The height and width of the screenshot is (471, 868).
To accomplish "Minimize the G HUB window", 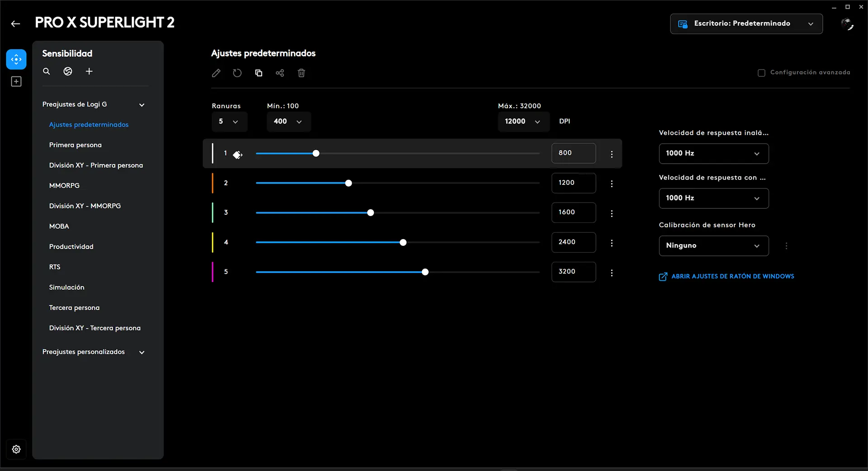I will click(834, 7).
